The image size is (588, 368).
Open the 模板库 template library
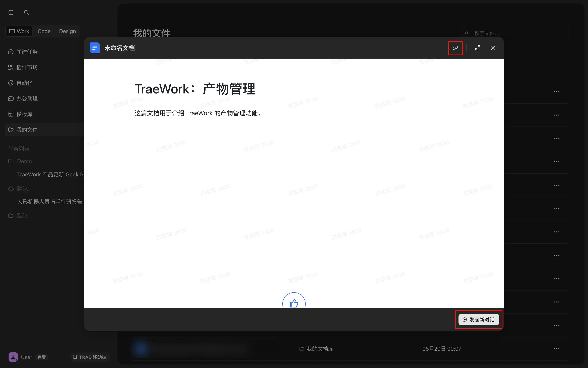click(44, 114)
